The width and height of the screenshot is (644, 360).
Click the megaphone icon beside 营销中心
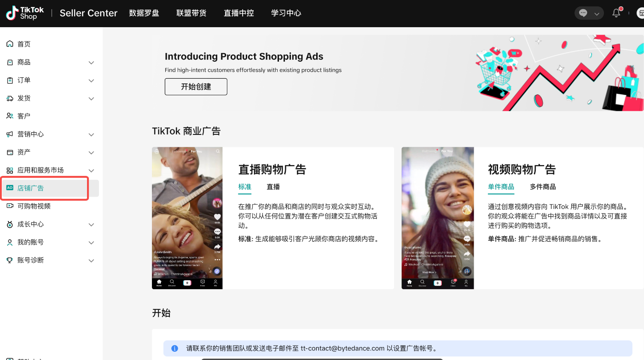coord(10,134)
